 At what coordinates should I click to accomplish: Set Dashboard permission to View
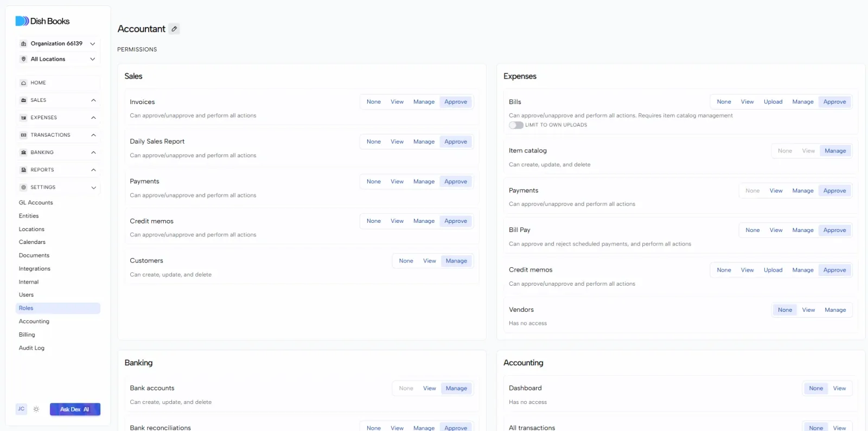(839, 388)
